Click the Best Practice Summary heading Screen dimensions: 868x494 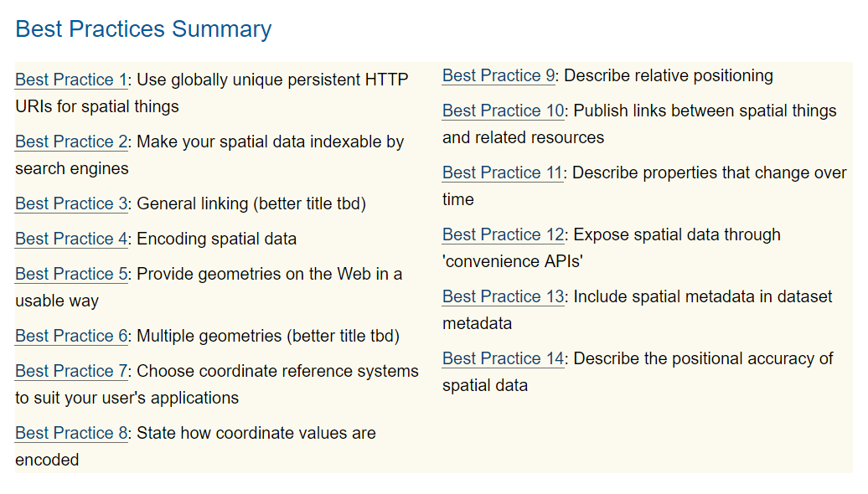pyautogui.click(x=143, y=29)
